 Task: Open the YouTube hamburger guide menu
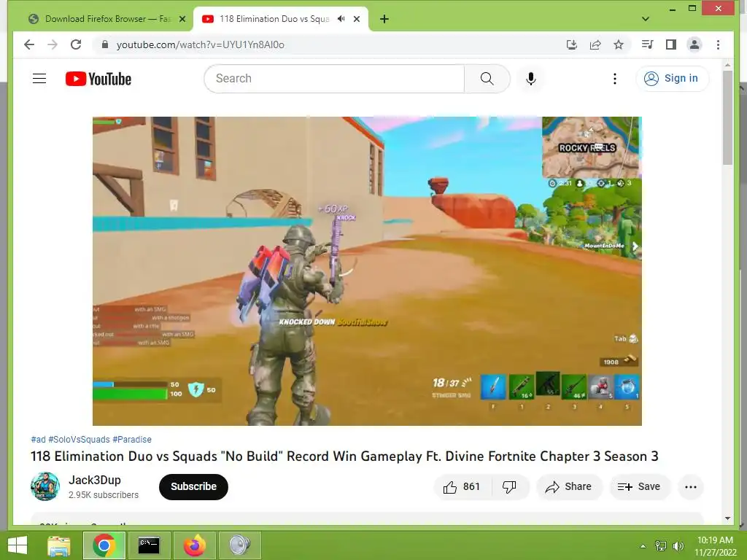(x=39, y=79)
